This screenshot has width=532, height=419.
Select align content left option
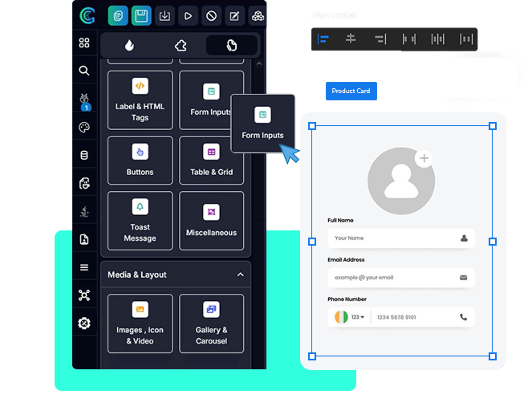[x=323, y=39]
